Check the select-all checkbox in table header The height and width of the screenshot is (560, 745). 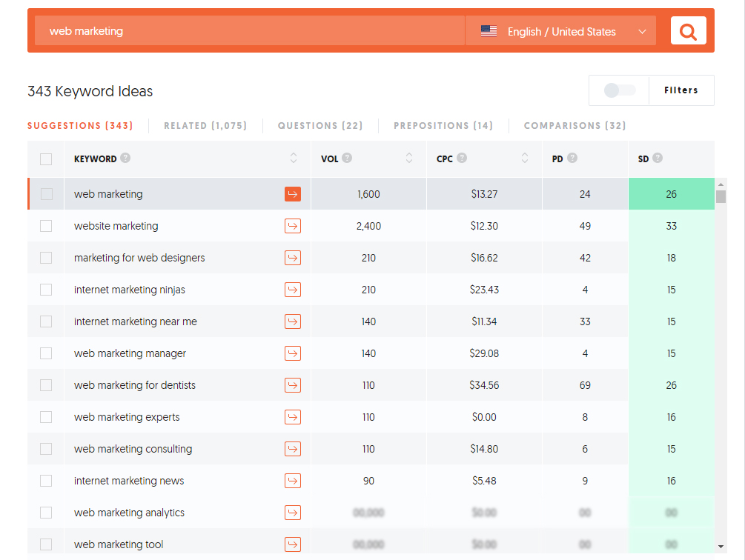tap(46, 159)
